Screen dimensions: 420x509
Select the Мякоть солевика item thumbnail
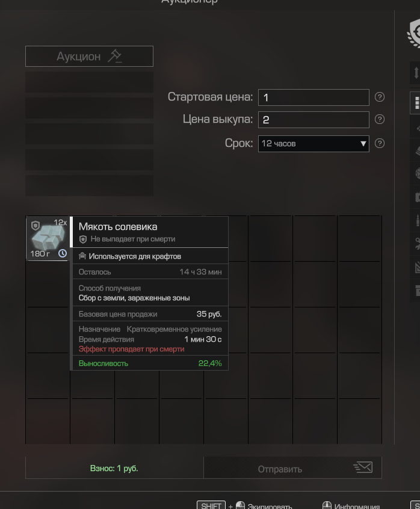48,238
